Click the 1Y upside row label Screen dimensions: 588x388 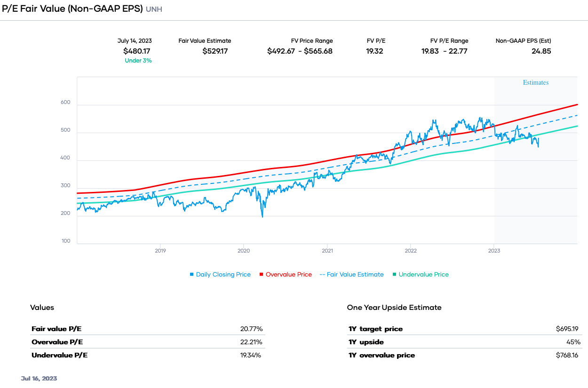(366, 342)
